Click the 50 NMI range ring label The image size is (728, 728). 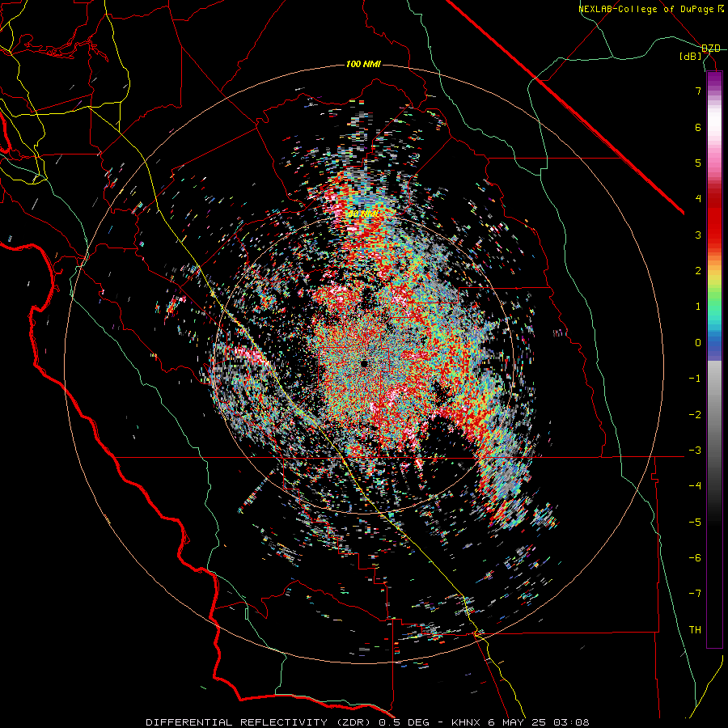coord(363,214)
